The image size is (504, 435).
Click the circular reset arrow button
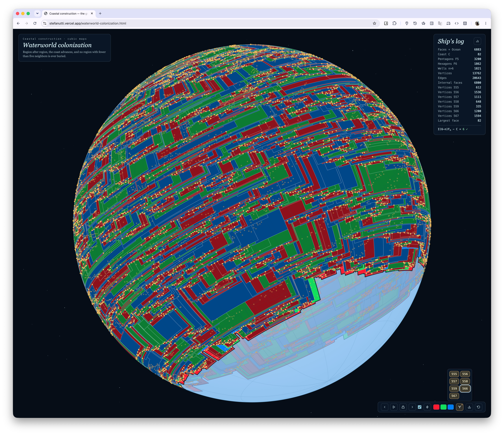click(478, 407)
